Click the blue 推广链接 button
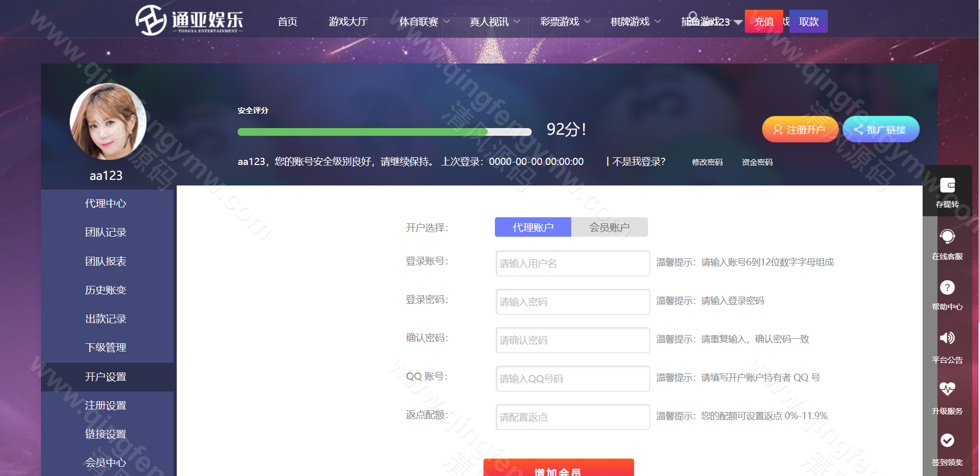Image resolution: width=980 pixels, height=476 pixels. 881,130
